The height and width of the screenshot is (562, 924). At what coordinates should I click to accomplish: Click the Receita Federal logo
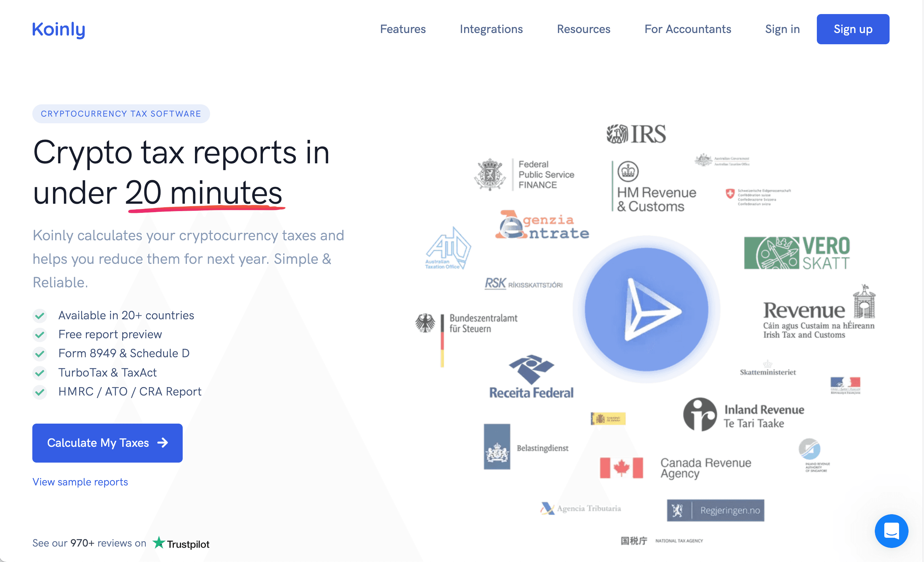(531, 377)
